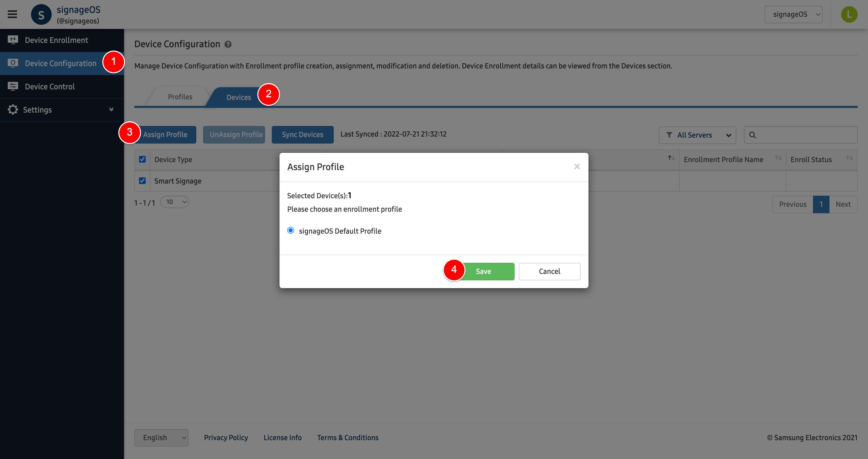The height and width of the screenshot is (459, 868).
Task: Open Device Control in sidebar
Action: [x=50, y=86]
